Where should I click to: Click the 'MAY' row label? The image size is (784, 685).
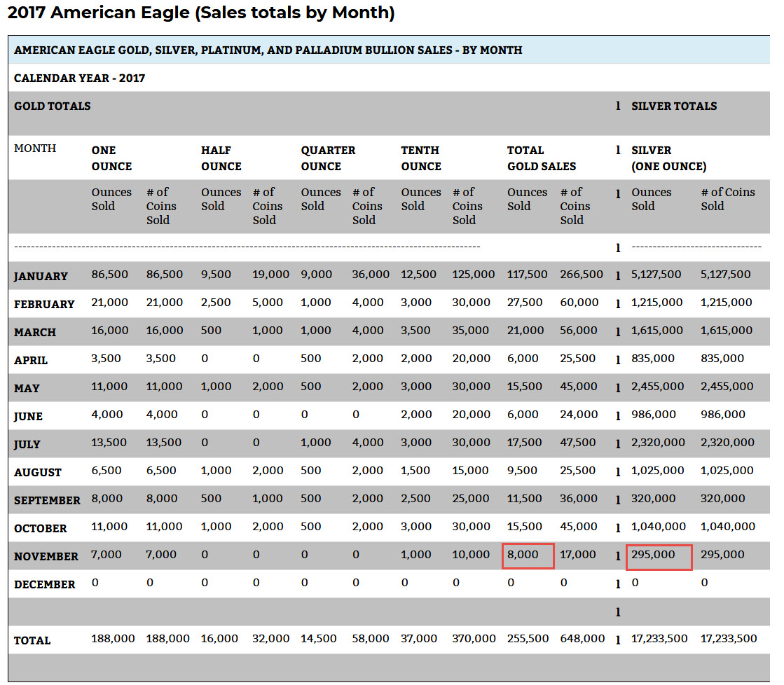pos(27,388)
